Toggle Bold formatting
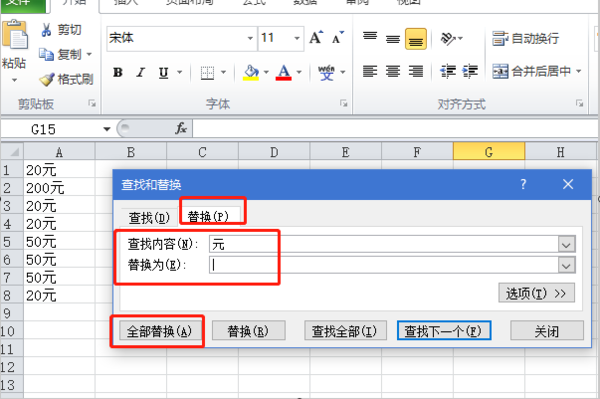The width and height of the screenshot is (600, 399). click(x=118, y=72)
